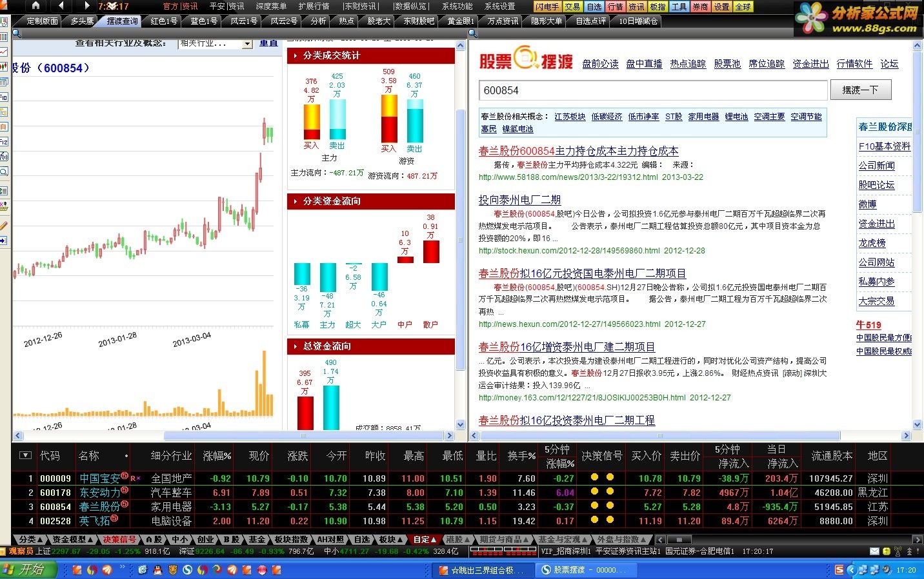Click the F12 sidebar icon
The image size is (924, 579).
(x=4, y=141)
